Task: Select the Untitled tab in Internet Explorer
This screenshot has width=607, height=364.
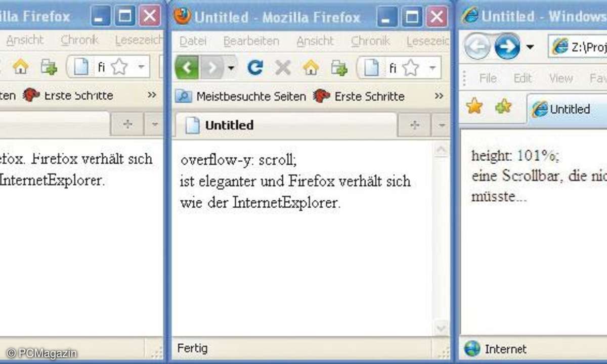Action: click(568, 108)
